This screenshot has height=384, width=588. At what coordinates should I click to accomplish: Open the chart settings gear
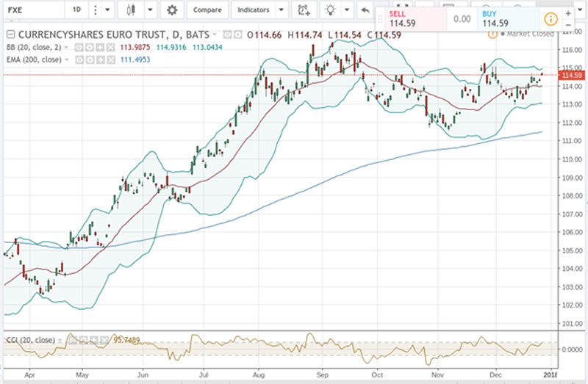pyautogui.click(x=172, y=10)
